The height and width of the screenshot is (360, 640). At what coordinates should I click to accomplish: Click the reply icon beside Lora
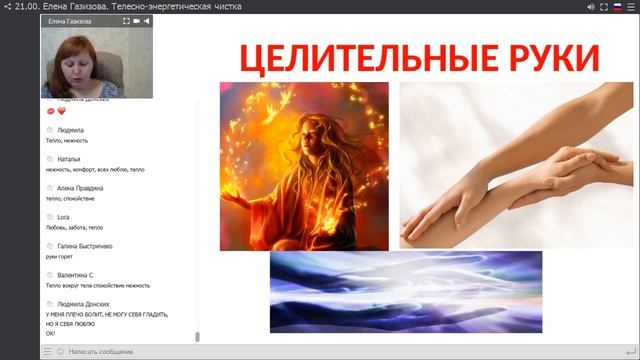click(50, 217)
